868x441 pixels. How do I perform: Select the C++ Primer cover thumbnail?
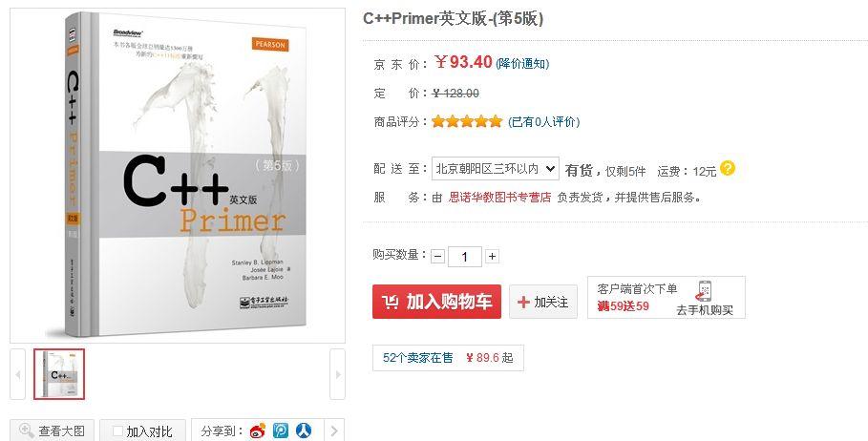click(59, 374)
